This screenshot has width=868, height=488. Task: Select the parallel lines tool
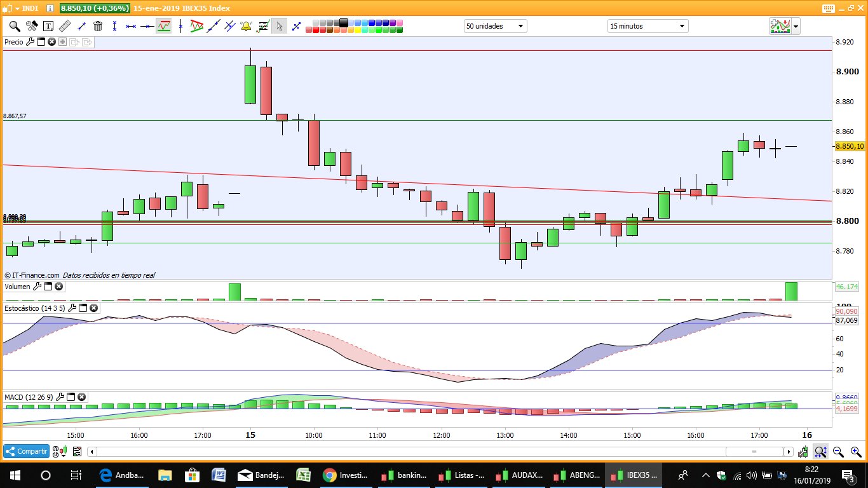229,26
